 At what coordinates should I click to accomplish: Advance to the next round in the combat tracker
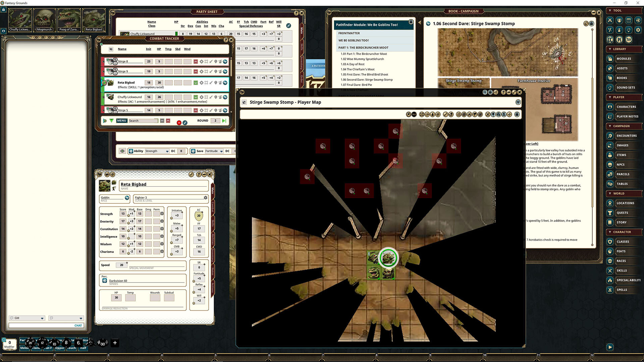click(x=224, y=121)
